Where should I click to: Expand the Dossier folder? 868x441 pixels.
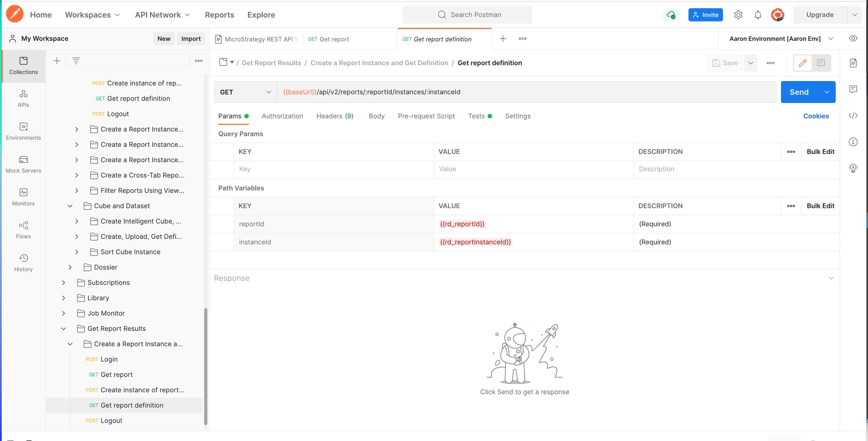[70, 267]
